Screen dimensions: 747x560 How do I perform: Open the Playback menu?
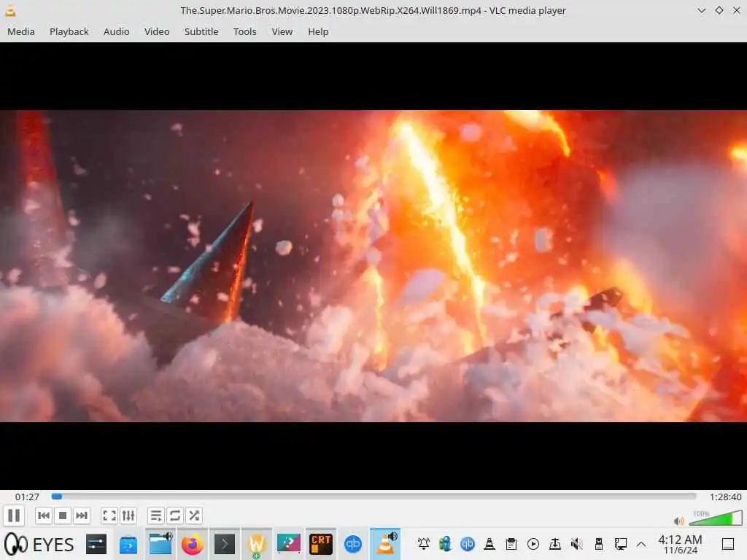pos(69,31)
